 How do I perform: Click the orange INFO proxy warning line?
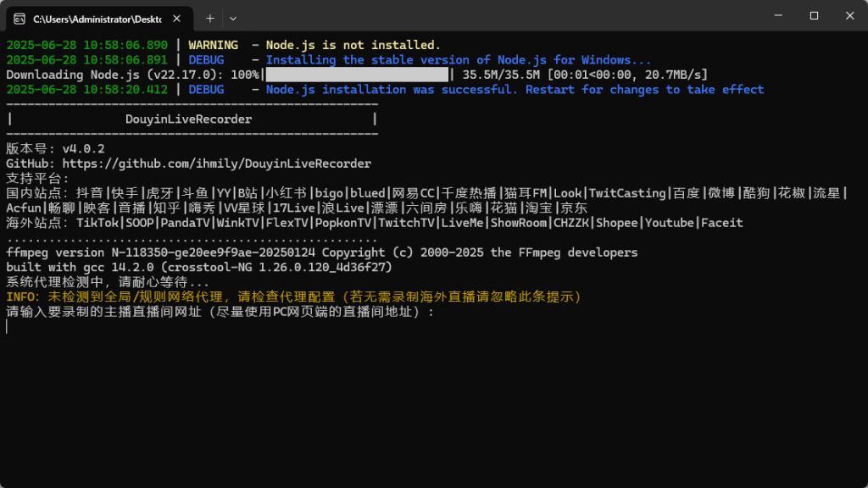tap(293, 297)
